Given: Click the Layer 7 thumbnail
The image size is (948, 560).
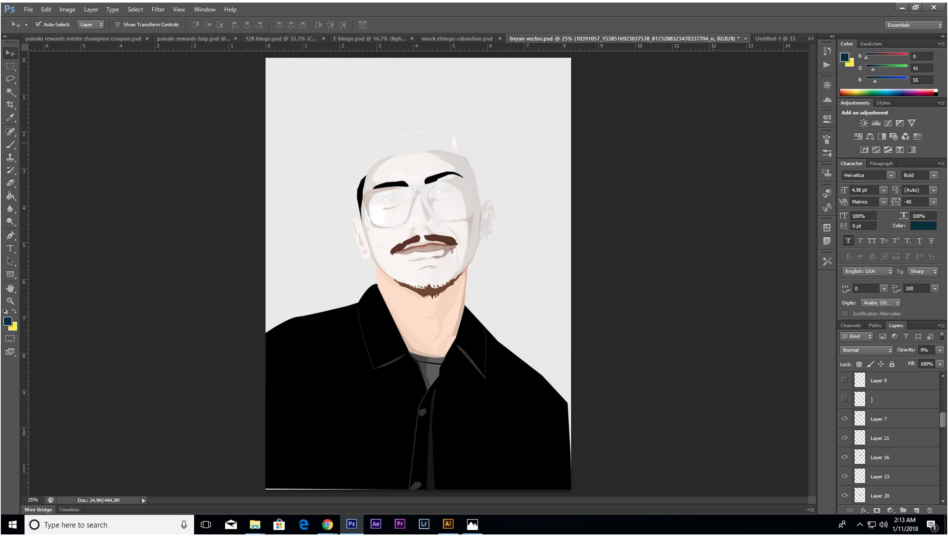Looking at the screenshot, I should click(860, 418).
